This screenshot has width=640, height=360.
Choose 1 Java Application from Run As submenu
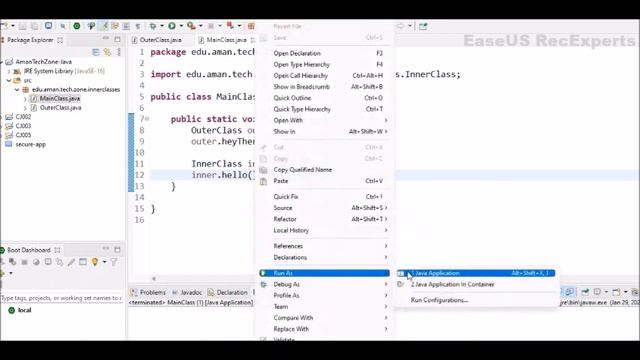[476, 273]
